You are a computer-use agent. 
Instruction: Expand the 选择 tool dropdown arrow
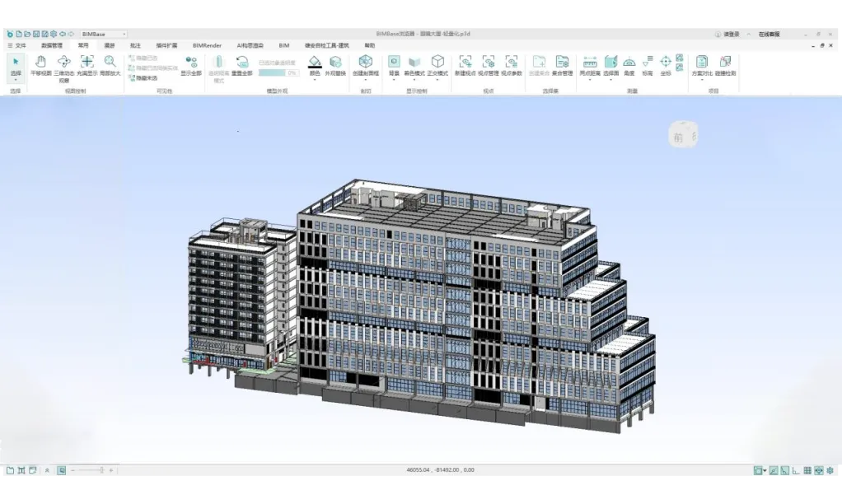(16, 81)
